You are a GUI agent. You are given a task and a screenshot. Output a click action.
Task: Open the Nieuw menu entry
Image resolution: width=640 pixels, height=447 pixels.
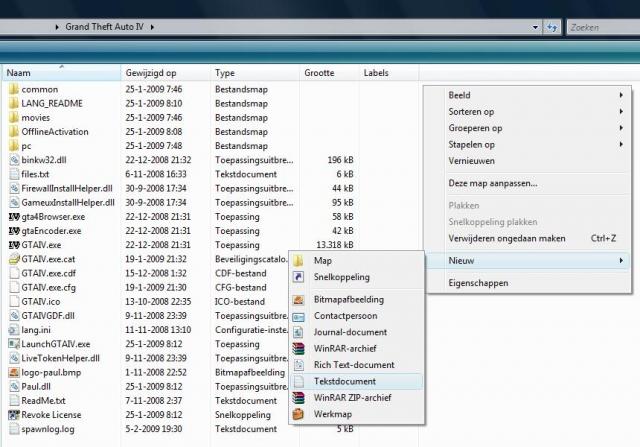tap(527, 260)
